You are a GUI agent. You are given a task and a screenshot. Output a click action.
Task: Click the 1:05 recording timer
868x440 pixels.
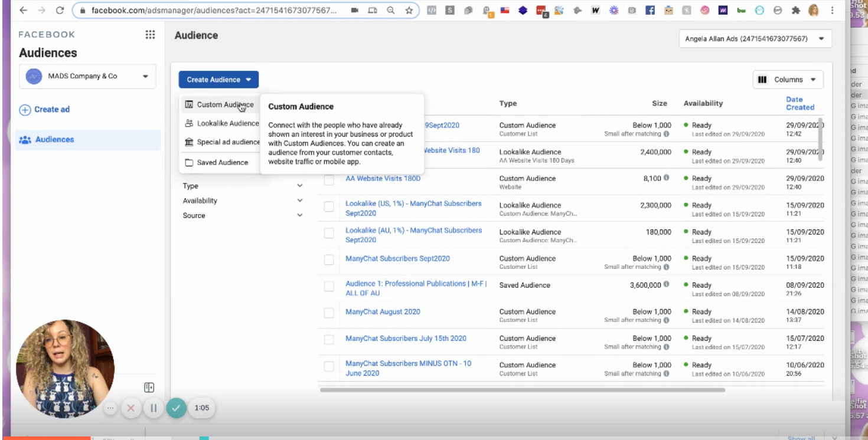pyautogui.click(x=201, y=408)
